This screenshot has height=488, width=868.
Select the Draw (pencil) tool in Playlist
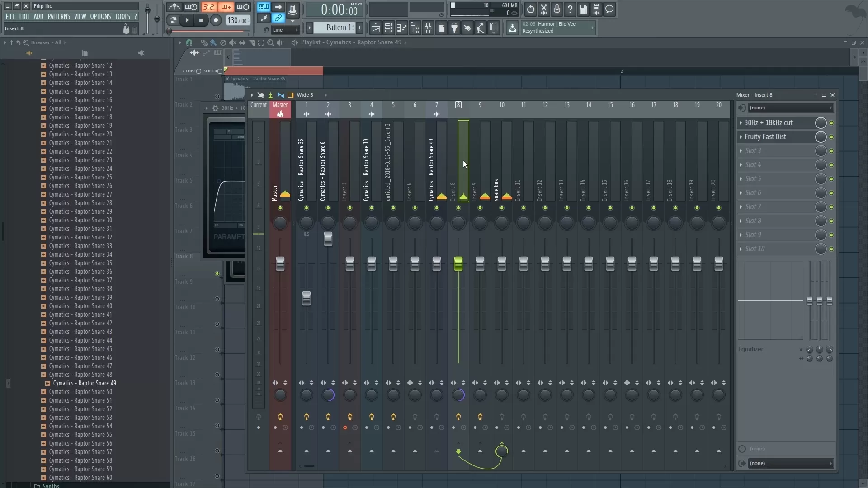point(204,42)
